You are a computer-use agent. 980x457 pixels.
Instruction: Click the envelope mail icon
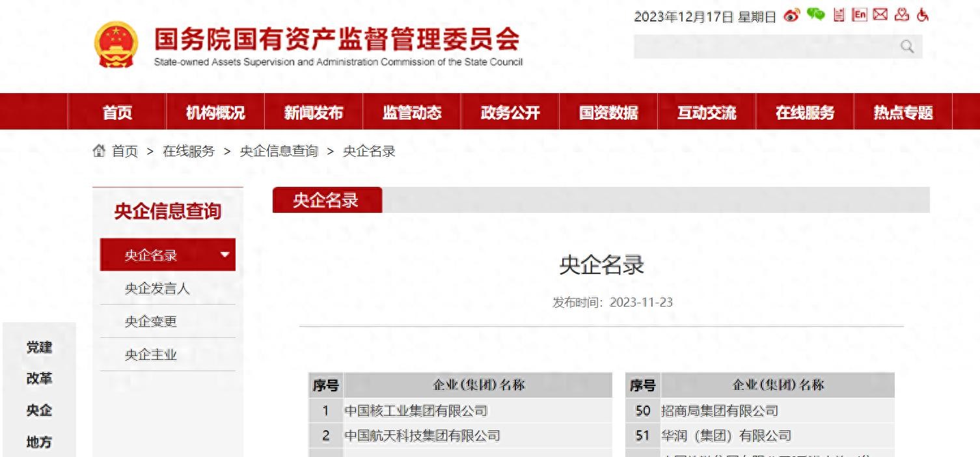[x=880, y=15]
